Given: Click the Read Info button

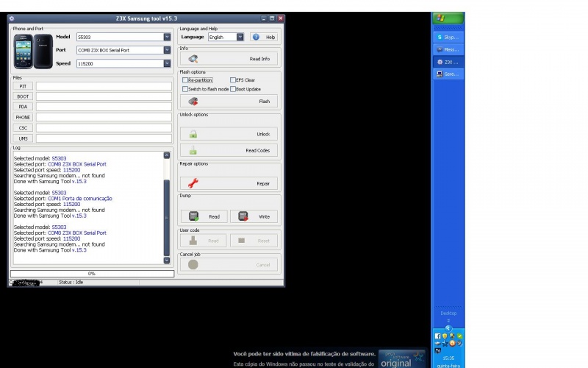Looking at the screenshot, I should 229,59.
